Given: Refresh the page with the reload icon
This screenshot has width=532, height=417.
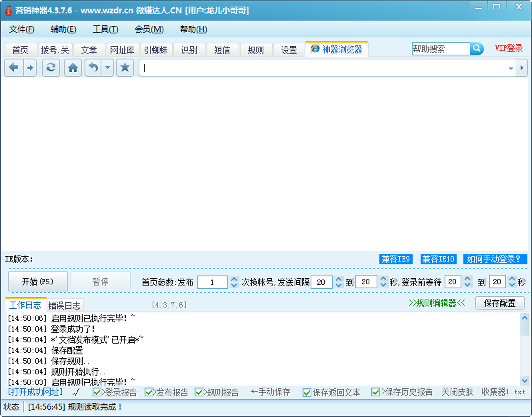Looking at the screenshot, I should coord(51,67).
